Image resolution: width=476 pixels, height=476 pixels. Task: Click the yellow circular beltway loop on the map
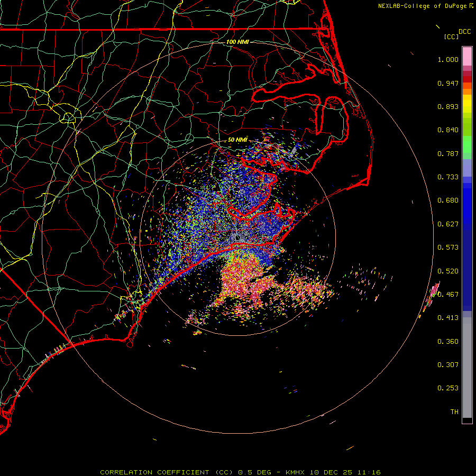click(68, 117)
